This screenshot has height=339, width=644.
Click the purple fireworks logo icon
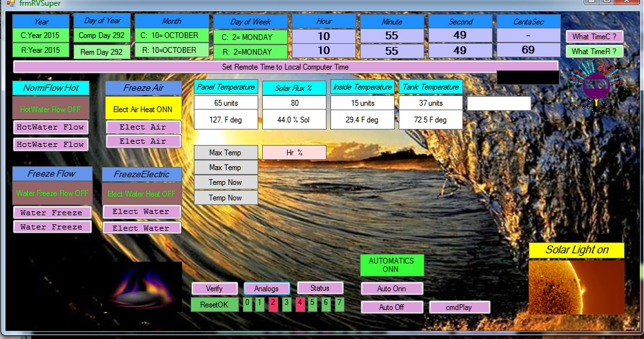click(x=596, y=85)
